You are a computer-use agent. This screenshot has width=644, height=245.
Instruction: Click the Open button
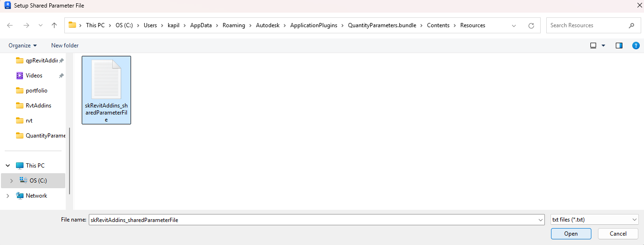click(571, 234)
